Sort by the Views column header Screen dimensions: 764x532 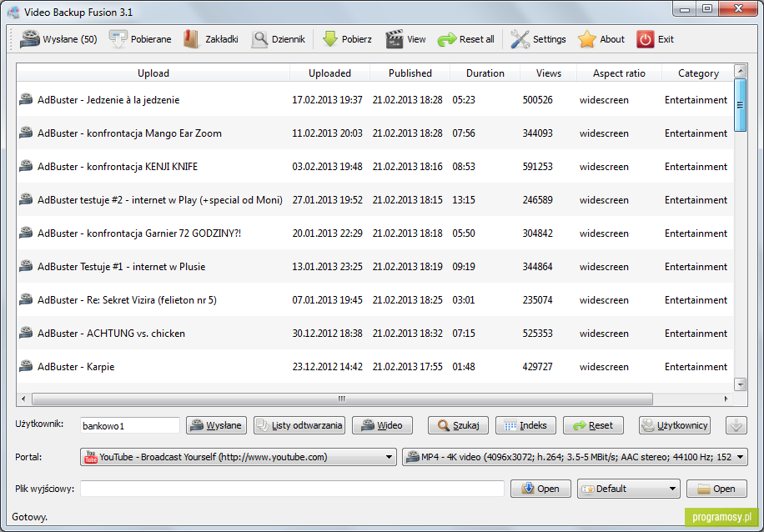click(549, 73)
